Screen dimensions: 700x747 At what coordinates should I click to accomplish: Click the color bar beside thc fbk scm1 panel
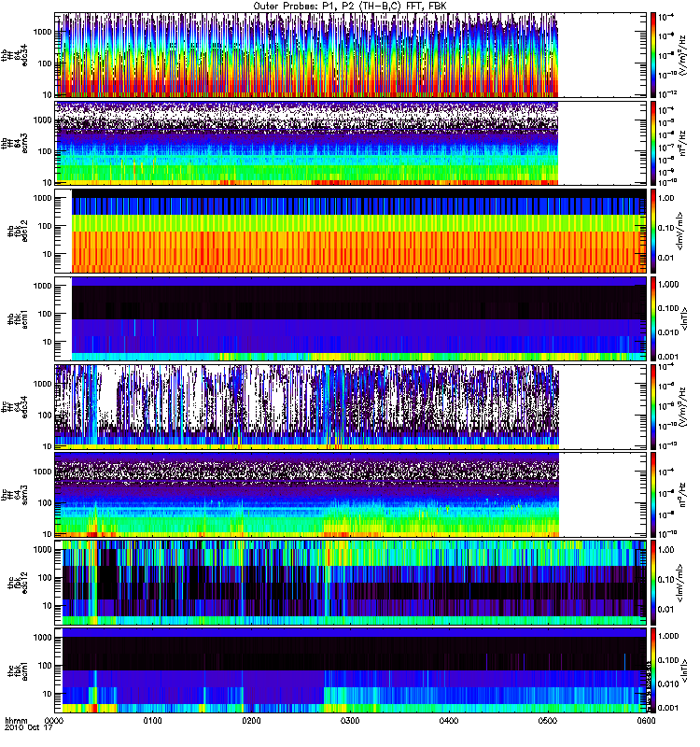653,670
